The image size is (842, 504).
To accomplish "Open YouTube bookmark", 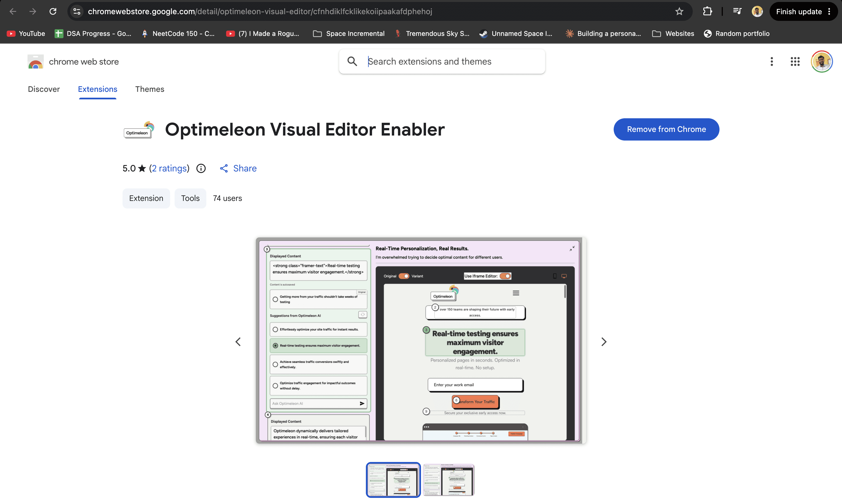I will click(26, 34).
